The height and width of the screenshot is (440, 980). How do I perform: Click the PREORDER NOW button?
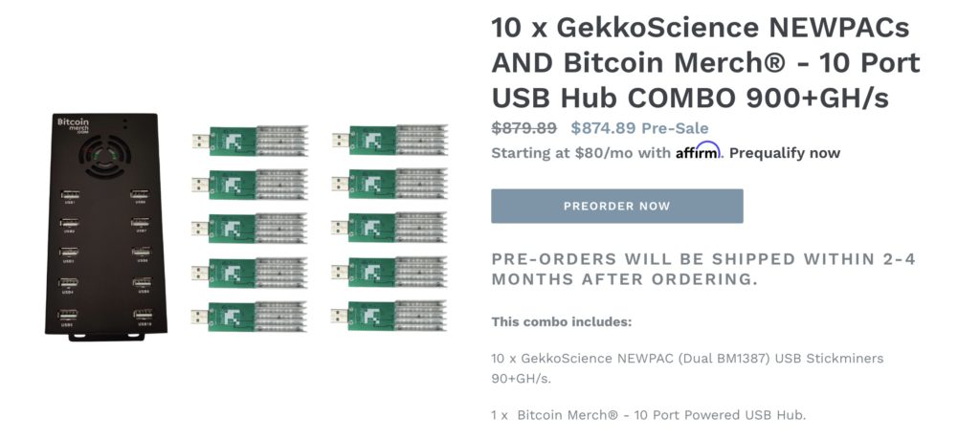click(x=617, y=207)
